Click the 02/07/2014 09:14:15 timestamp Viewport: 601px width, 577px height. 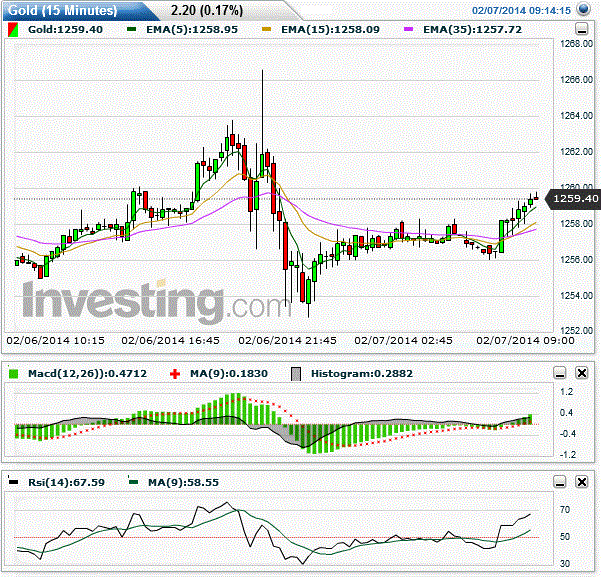pos(521,10)
